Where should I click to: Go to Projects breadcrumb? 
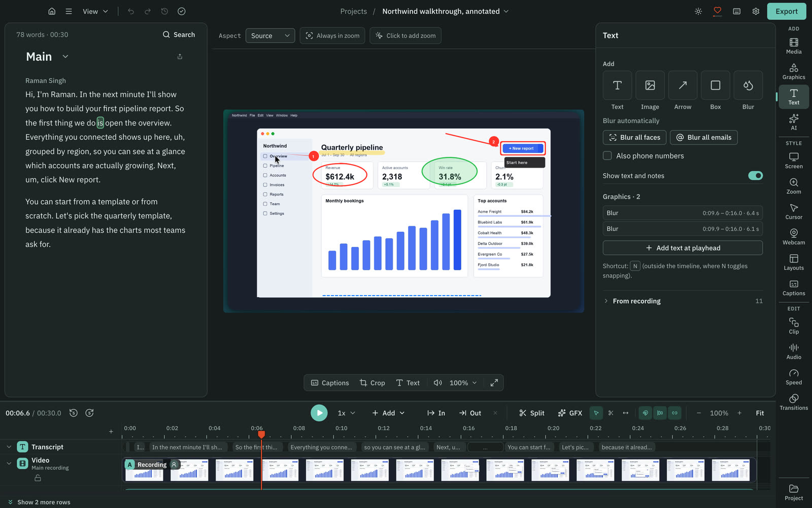coord(353,11)
